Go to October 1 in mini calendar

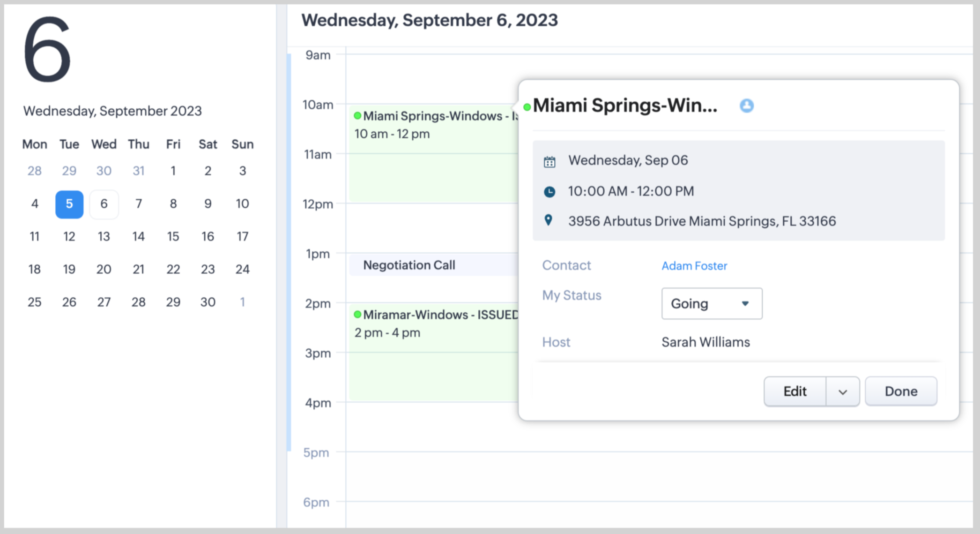click(242, 302)
